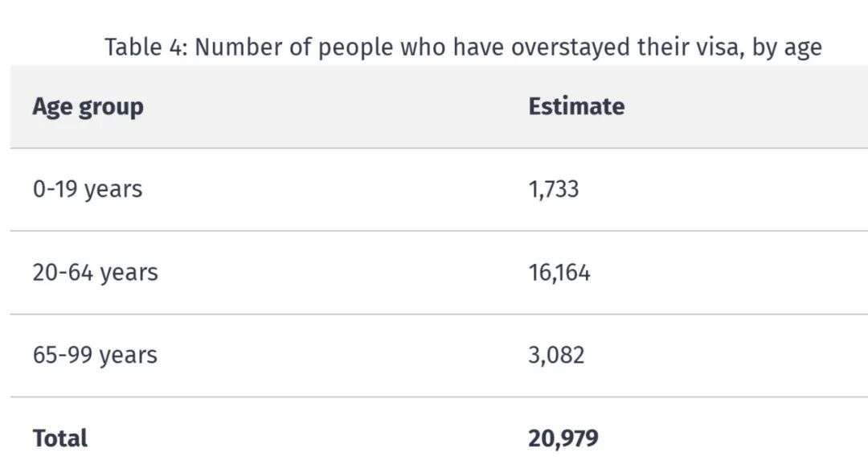This screenshot has width=868, height=469.
Task: Click the "Age group" column header
Action: [88, 107]
